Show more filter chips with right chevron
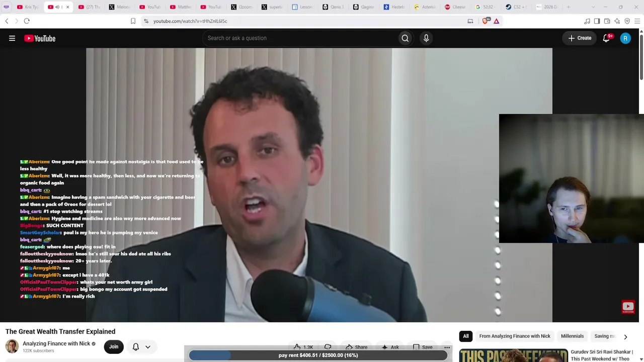 click(x=625, y=337)
